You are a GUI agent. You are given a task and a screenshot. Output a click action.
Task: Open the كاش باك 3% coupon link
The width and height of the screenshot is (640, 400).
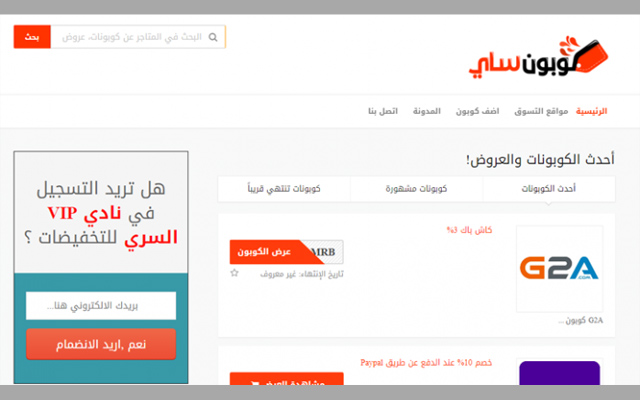click(469, 230)
